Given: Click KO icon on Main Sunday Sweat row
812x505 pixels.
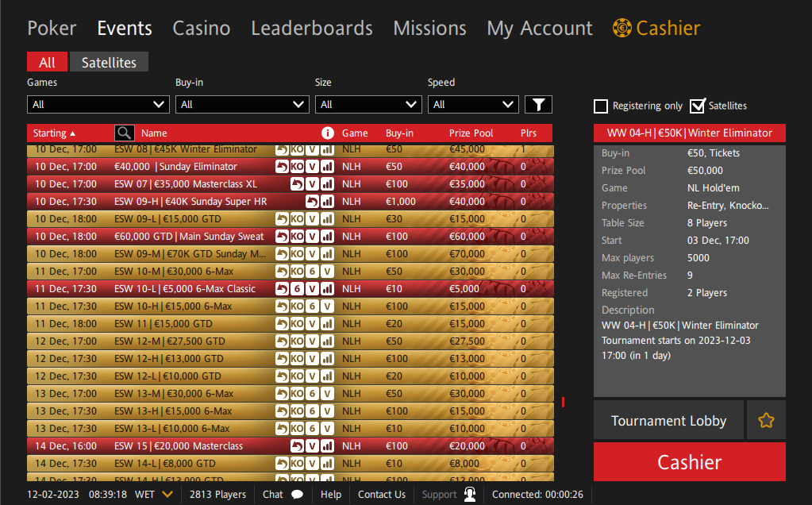Looking at the screenshot, I should pos(297,237).
